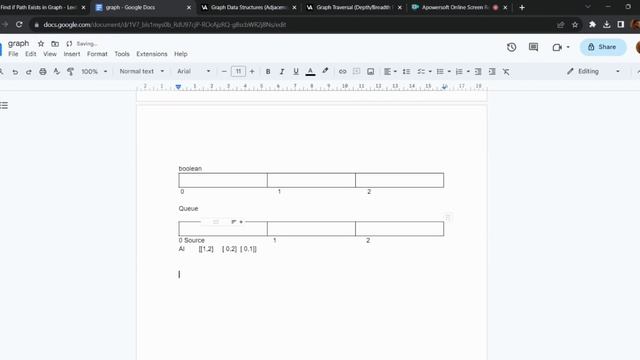Bookmark this page with star
The width and height of the screenshot is (640, 360).
pos(575,25)
